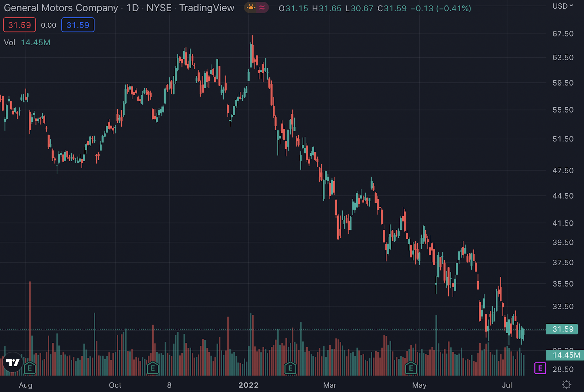Click the 47.50 price axis label
This screenshot has height=392, width=584.
563,171
